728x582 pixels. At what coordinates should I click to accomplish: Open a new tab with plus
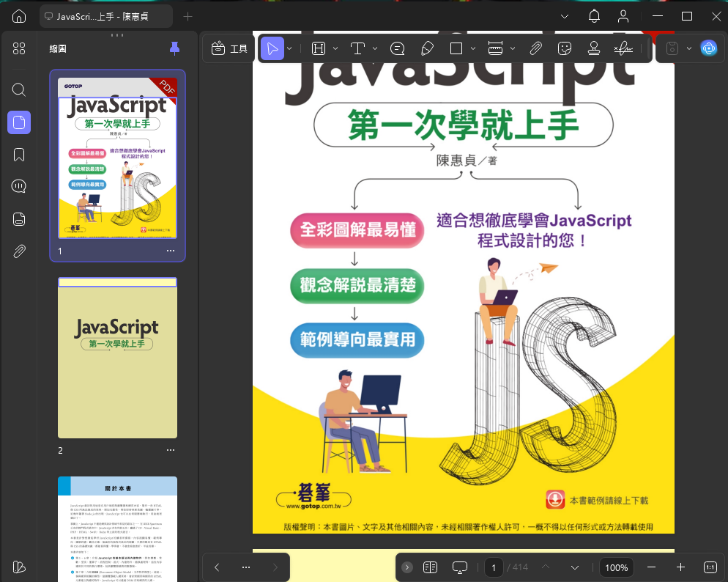188,16
